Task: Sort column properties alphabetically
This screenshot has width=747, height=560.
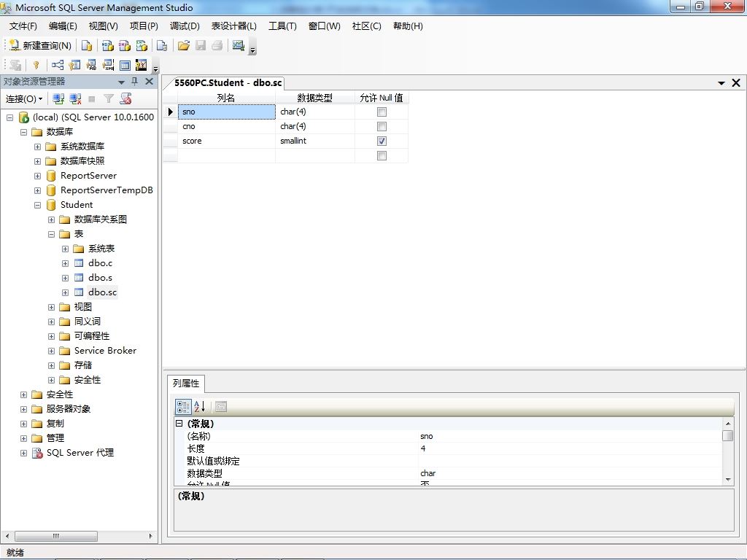Action: pos(199,407)
